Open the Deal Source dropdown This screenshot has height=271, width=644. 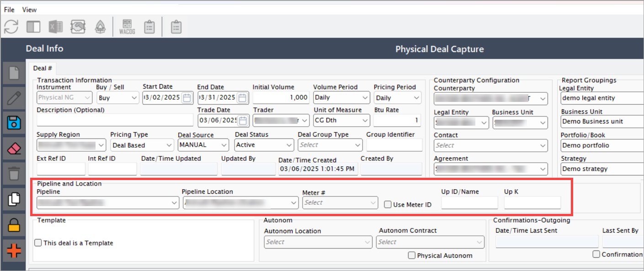tap(203, 145)
